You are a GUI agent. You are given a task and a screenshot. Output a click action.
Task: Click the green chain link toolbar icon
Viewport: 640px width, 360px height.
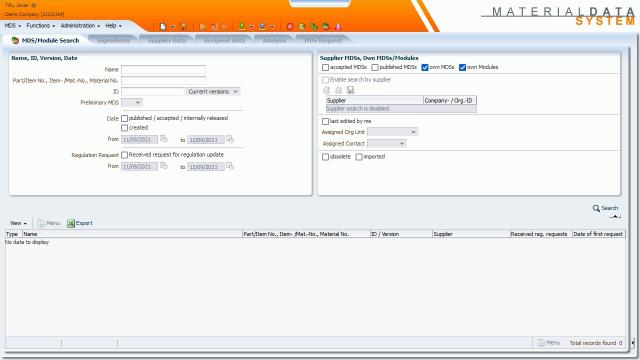313,27
